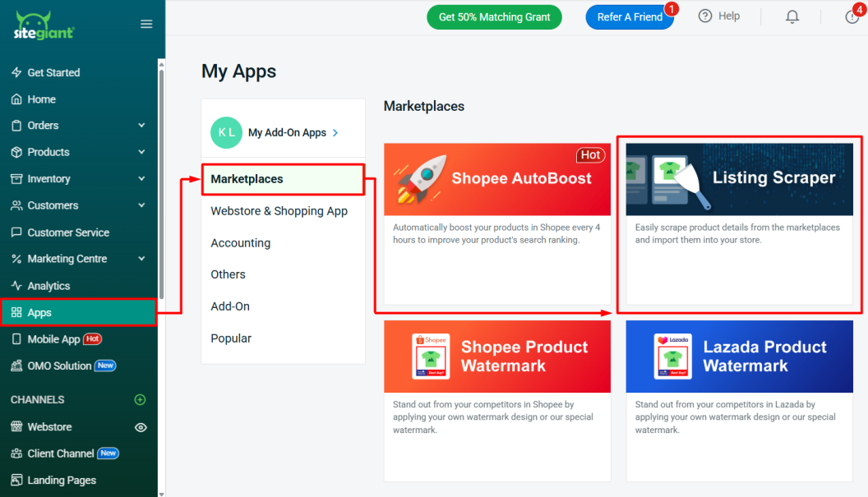868x497 pixels.
Task: Click the Listing Scraper description text
Action: 737,233
